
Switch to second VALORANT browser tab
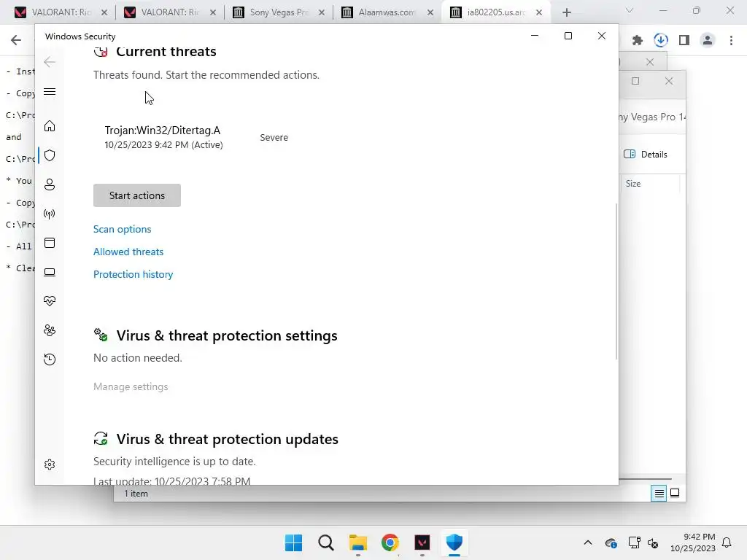(x=169, y=12)
